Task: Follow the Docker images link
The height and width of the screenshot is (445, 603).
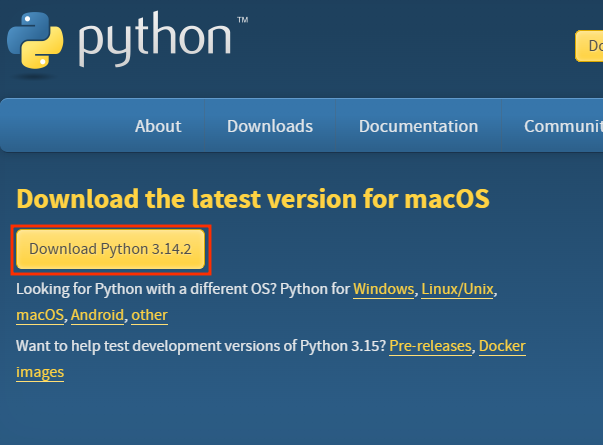Action: click(x=502, y=346)
